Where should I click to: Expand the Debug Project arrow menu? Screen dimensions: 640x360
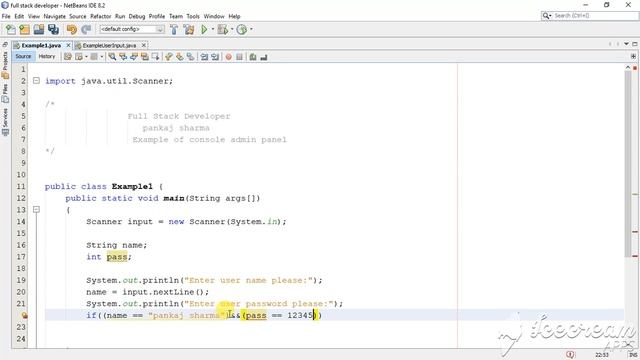[232, 29]
